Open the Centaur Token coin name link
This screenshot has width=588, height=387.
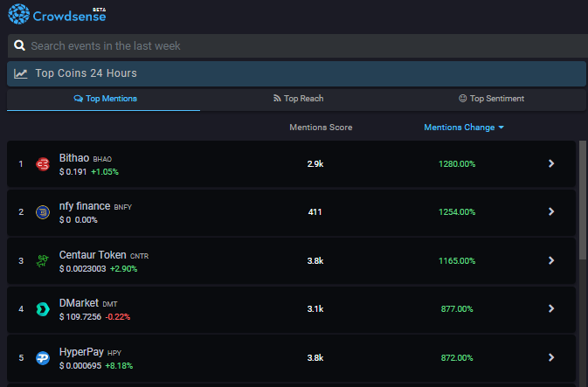pyautogui.click(x=93, y=255)
